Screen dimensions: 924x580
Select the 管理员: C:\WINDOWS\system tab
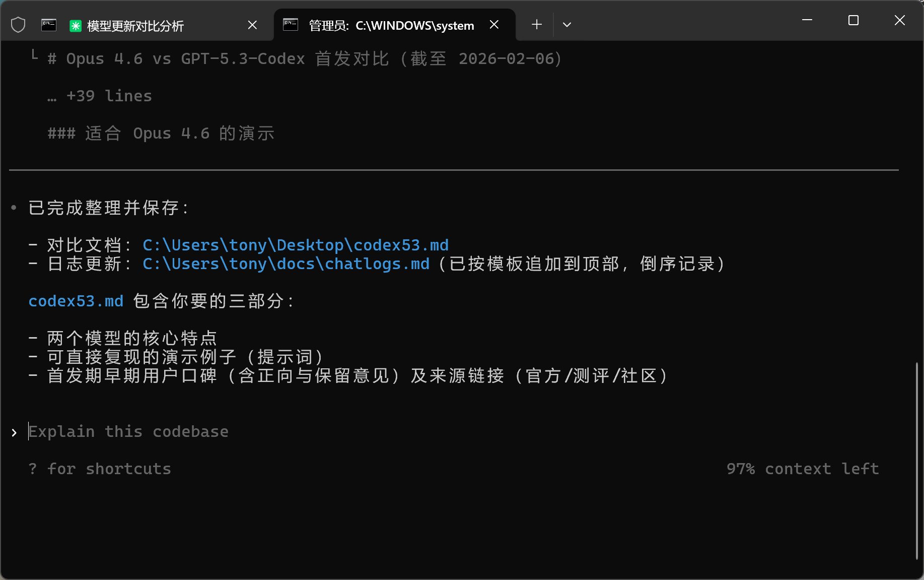pyautogui.click(x=391, y=26)
